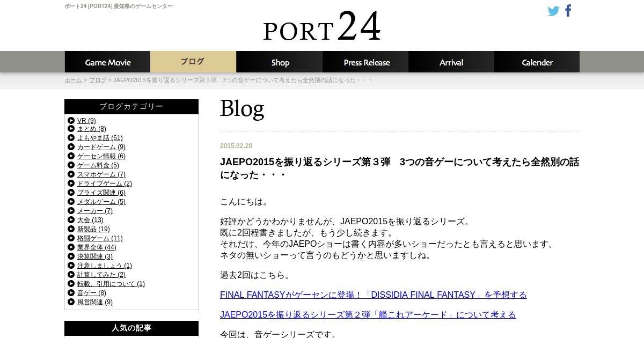Open the よもやま話 (61) category
The width and height of the screenshot is (644, 338).
pos(100,138)
